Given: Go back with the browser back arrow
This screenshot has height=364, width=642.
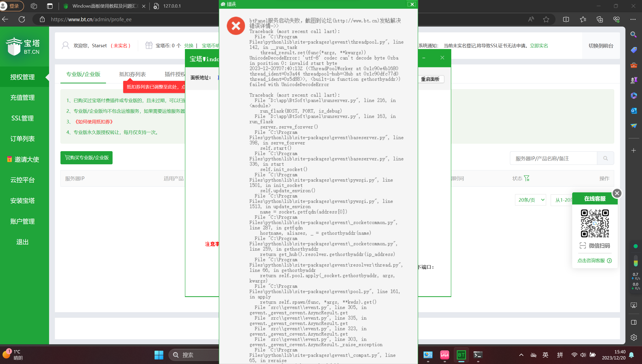Looking at the screenshot, I should tap(5, 19).
